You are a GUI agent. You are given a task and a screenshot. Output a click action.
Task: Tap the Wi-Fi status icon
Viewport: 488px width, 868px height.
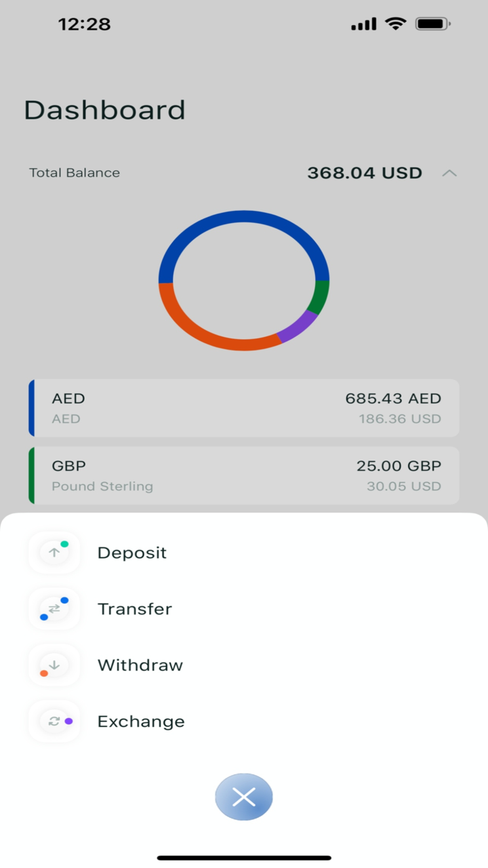[x=394, y=24]
